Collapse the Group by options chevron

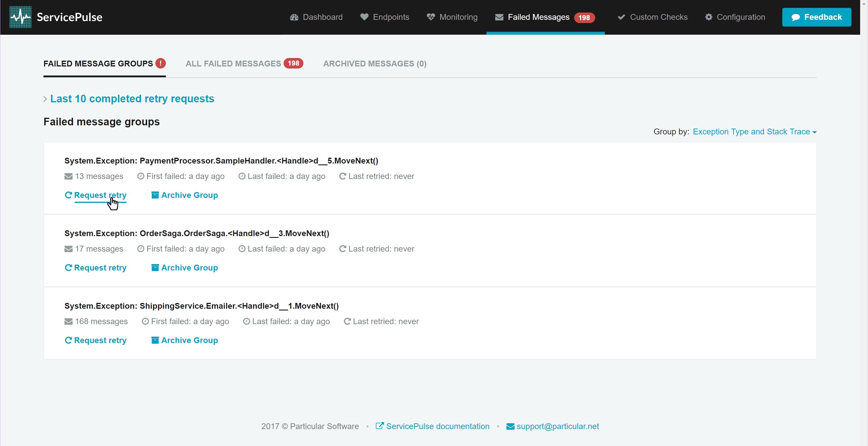[x=815, y=132]
